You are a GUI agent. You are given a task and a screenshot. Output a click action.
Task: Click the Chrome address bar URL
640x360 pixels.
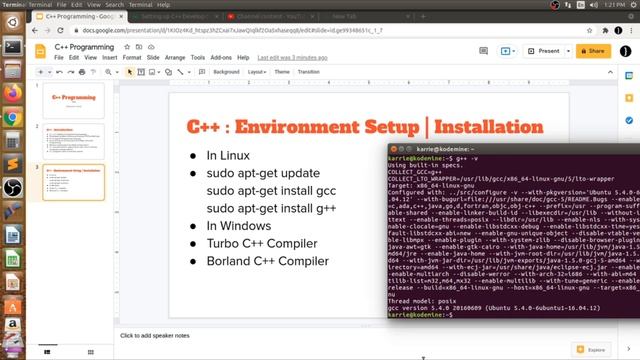point(232,31)
